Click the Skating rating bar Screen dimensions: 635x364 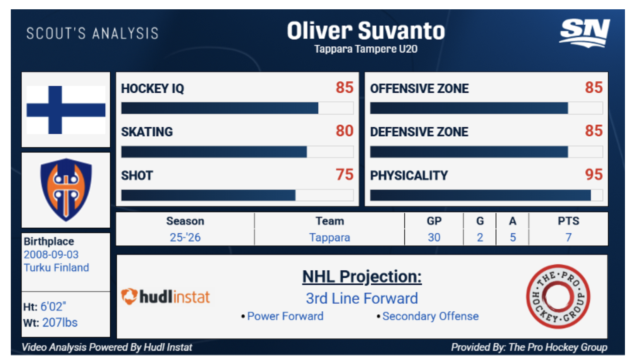point(237,152)
